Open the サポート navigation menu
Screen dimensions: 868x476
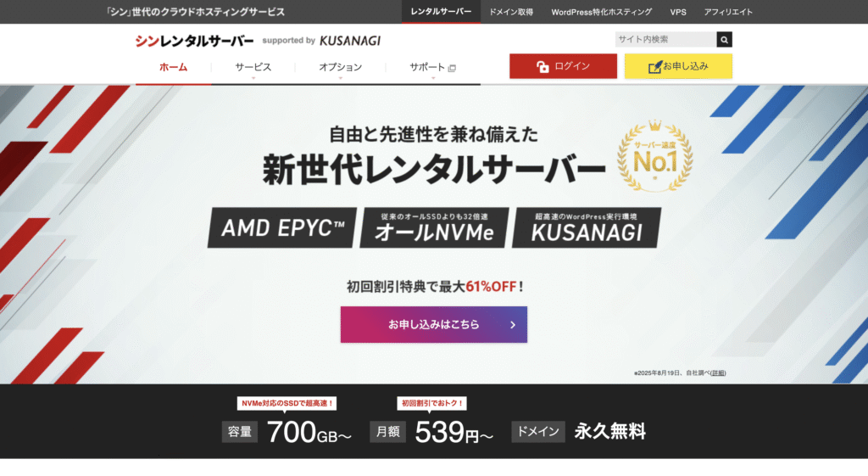pos(427,67)
